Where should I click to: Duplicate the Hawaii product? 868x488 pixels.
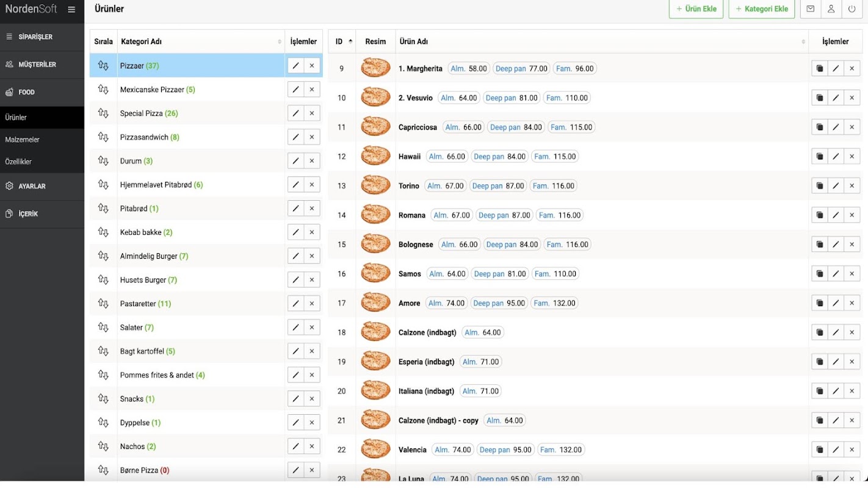[820, 157]
